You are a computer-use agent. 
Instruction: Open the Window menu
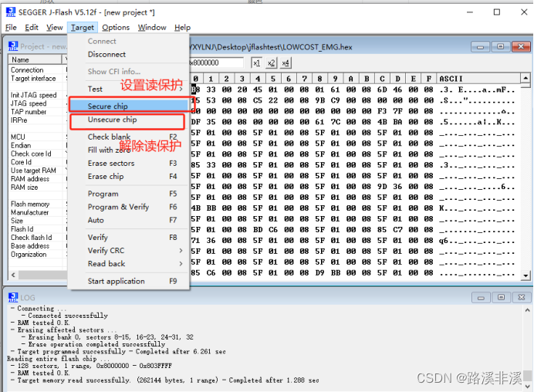[x=152, y=28]
